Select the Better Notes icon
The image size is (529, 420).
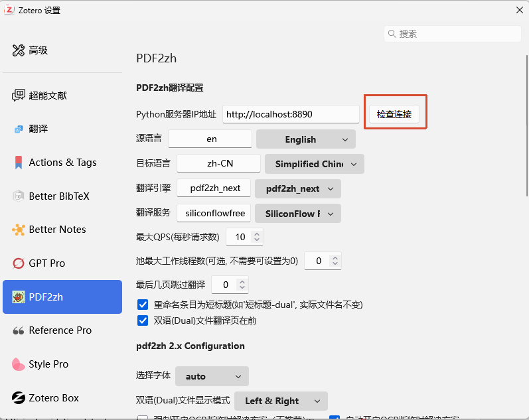coord(19,230)
